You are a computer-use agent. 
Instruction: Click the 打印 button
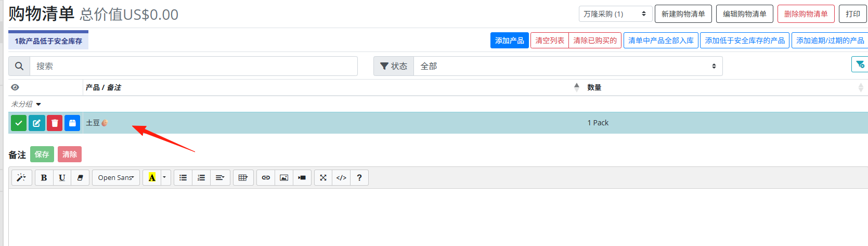853,14
